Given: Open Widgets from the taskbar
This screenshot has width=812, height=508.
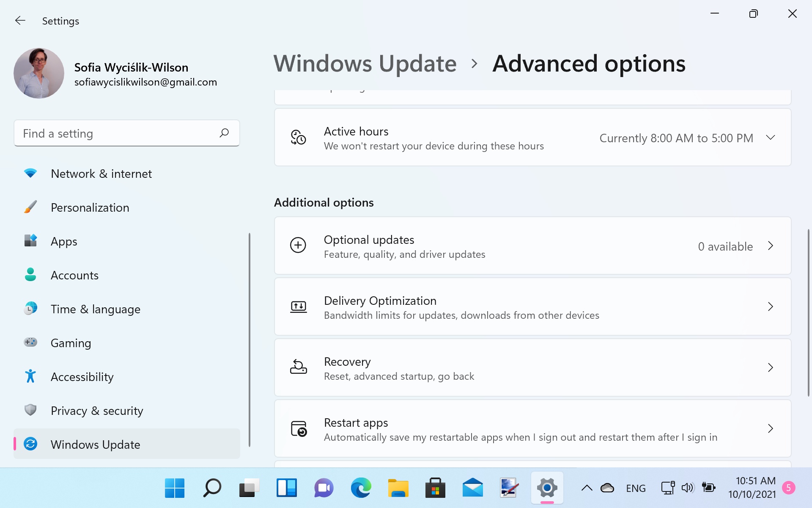Looking at the screenshot, I should (x=286, y=488).
